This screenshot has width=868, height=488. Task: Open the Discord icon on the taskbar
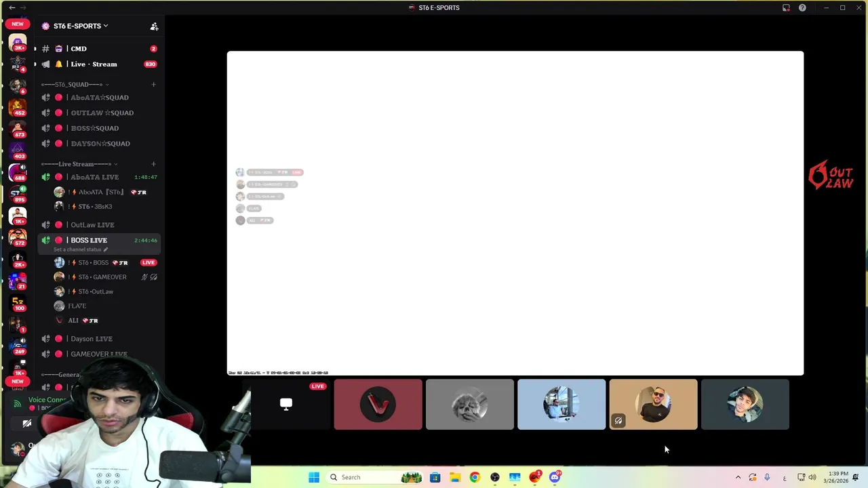tap(555, 477)
